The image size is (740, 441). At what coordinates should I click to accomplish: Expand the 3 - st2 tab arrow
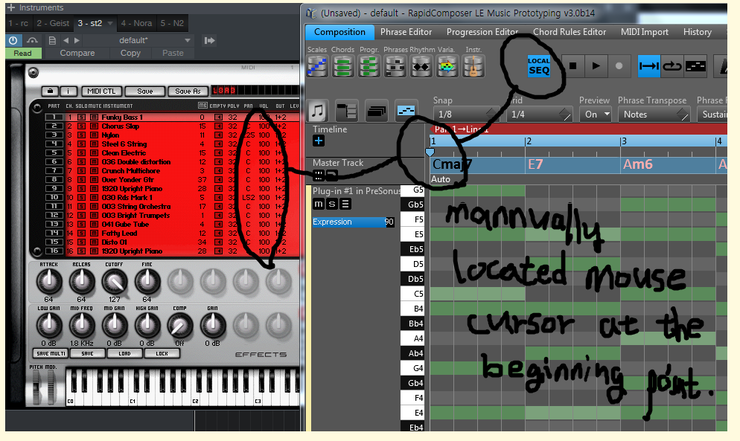pyautogui.click(x=110, y=23)
